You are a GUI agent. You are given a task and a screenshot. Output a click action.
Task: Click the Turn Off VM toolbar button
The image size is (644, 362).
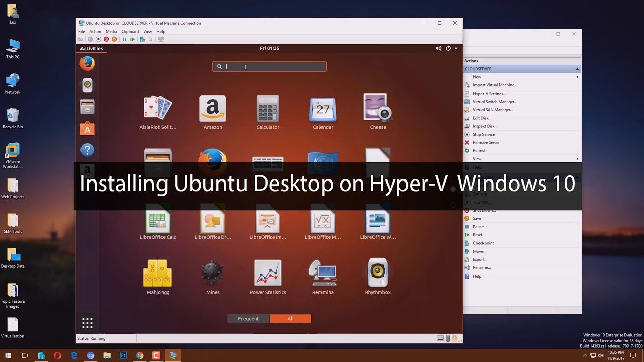tap(98, 39)
